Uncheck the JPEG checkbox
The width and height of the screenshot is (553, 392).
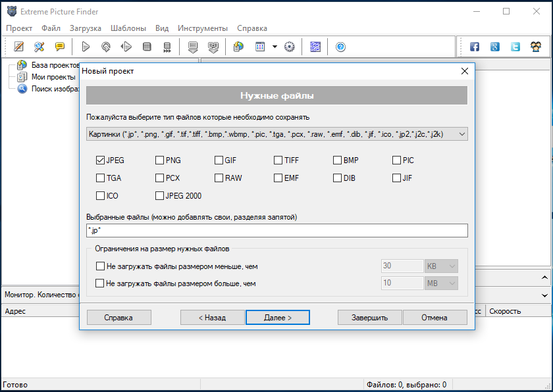[100, 160]
